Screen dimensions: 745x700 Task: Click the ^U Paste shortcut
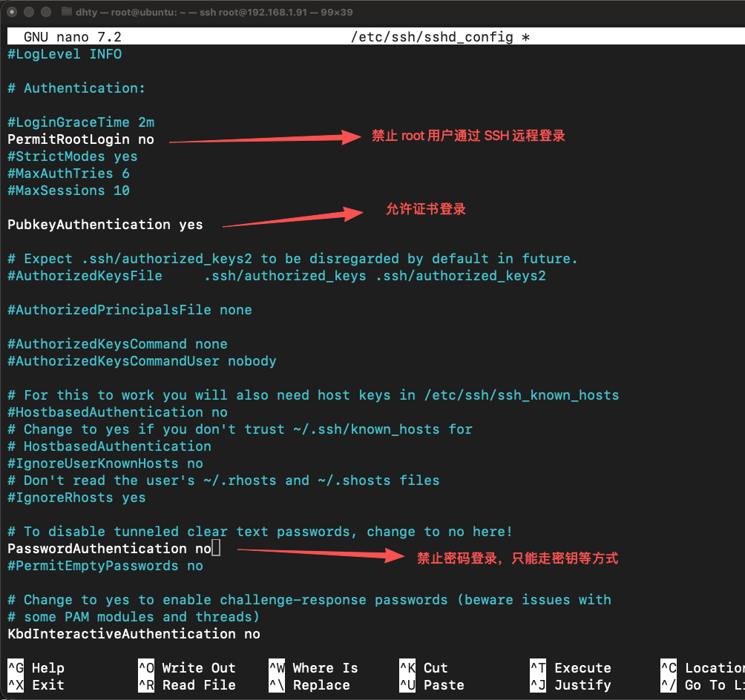point(432,685)
